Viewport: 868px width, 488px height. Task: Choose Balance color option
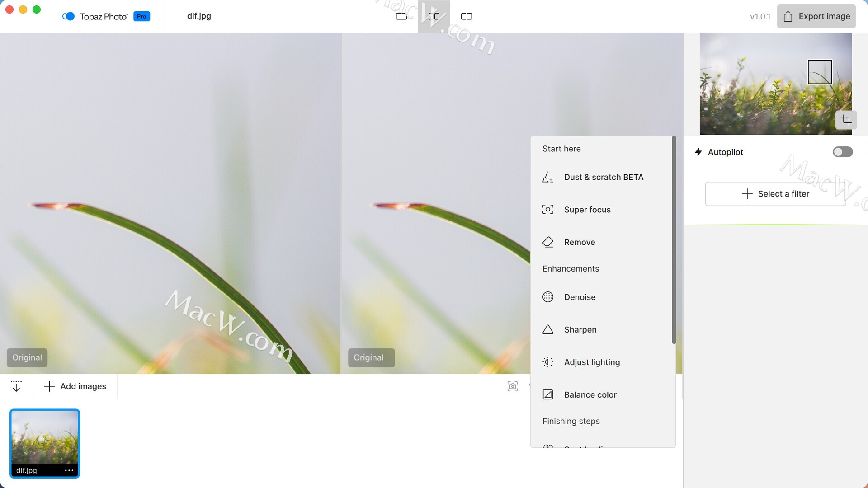pyautogui.click(x=590, y=394)
